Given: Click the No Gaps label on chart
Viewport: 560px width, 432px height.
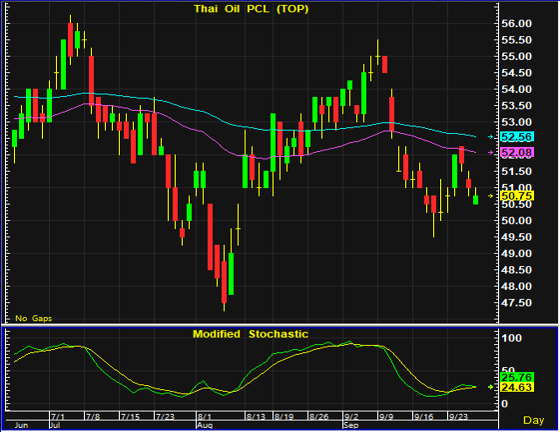Looking at the screenshot, I should click(34, 318).
